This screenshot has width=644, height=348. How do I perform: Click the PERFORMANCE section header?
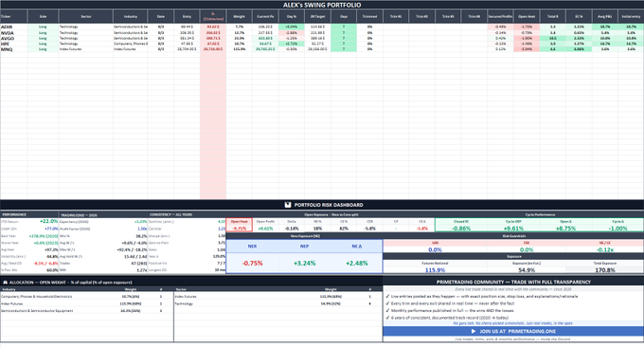click(x=14, y=214)
